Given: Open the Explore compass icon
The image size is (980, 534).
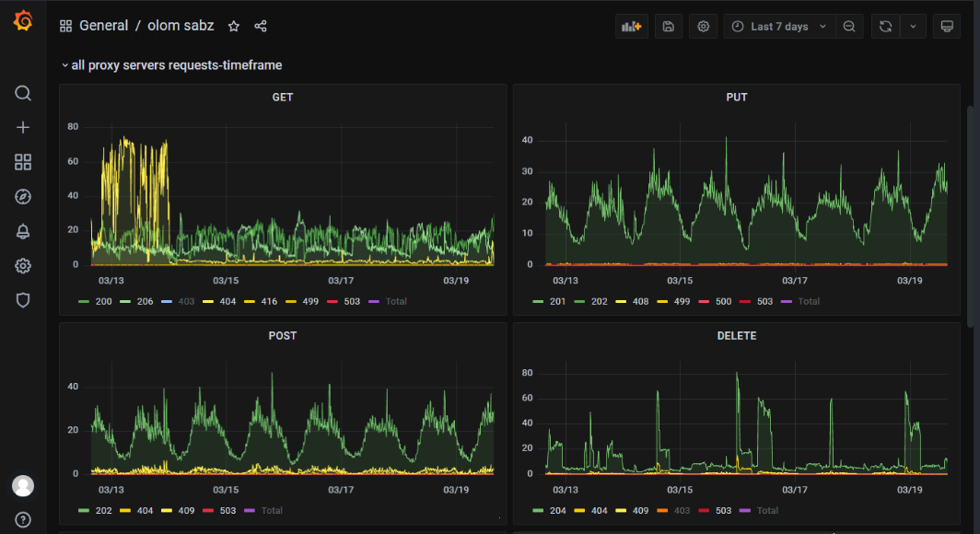Looking at the screenshot, I should tap(23, 196).
